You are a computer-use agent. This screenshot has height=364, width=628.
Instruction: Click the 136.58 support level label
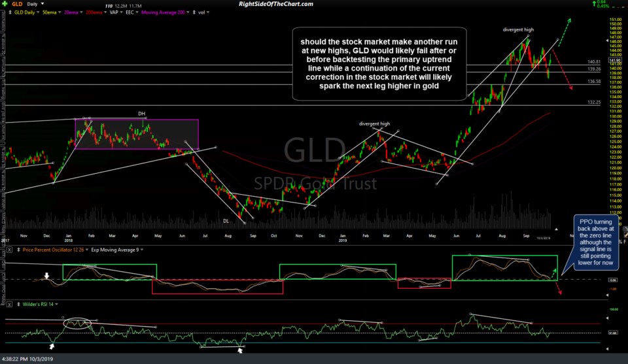pyautogui.click(x=594, y=81)
